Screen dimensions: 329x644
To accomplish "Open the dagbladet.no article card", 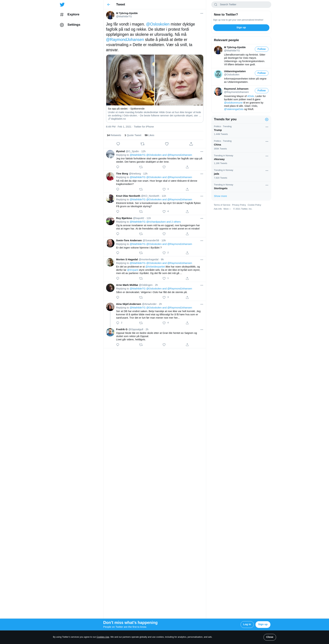I will (155, 88).
